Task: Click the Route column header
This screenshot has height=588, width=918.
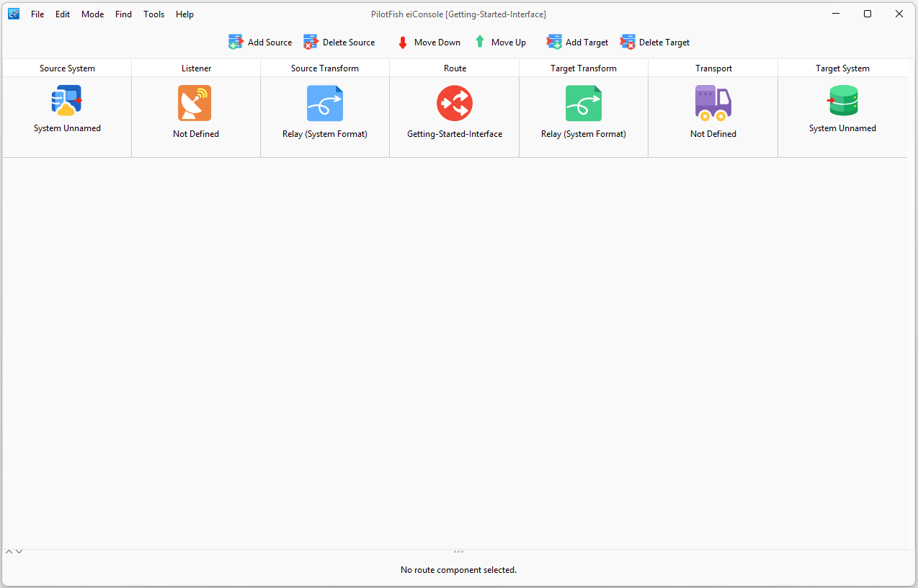Action: click(x=455, y=68)
